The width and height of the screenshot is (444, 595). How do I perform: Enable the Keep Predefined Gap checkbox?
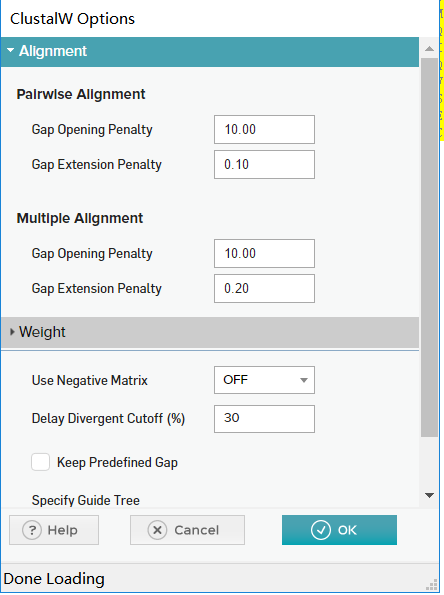[40, 462]
